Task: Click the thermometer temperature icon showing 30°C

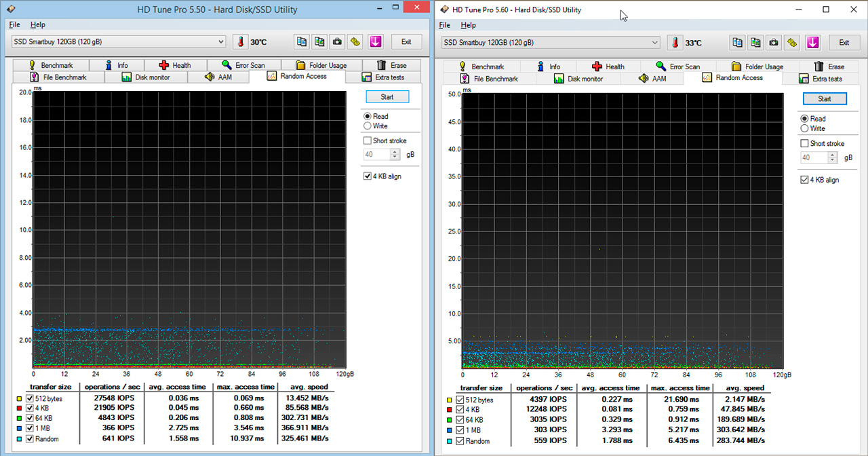Action: pos(241,42)
